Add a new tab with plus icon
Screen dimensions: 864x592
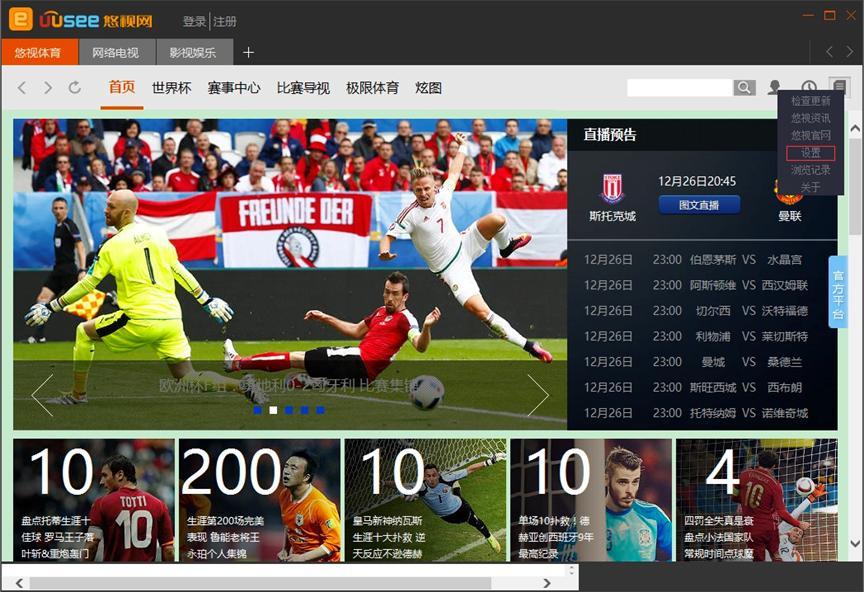point(249,52)
